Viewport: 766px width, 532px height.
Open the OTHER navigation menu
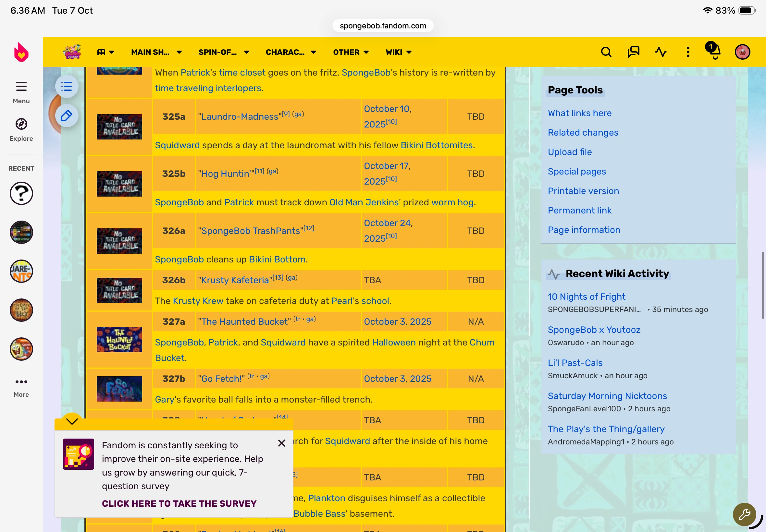(351, 52)
